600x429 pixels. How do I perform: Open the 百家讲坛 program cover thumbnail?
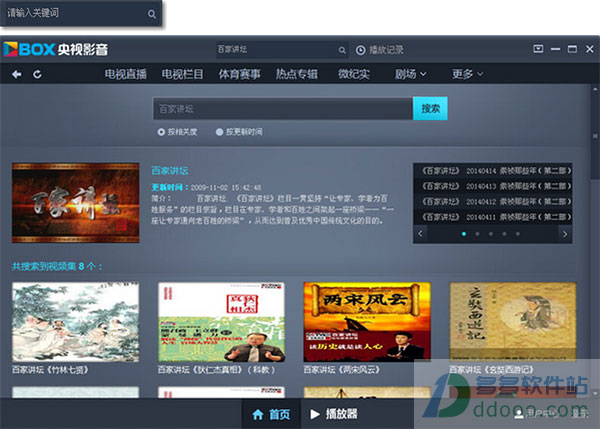(75, 203)
